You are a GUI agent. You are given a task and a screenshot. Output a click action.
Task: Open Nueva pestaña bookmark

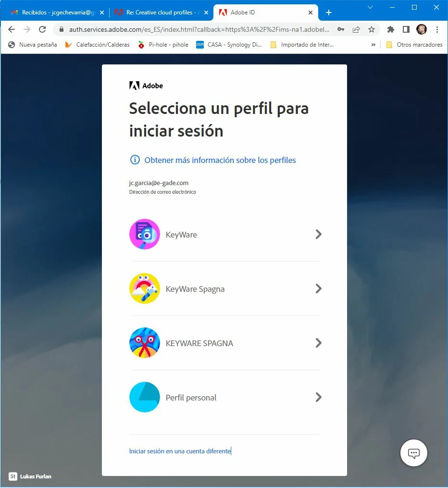(x=33, y=45)
